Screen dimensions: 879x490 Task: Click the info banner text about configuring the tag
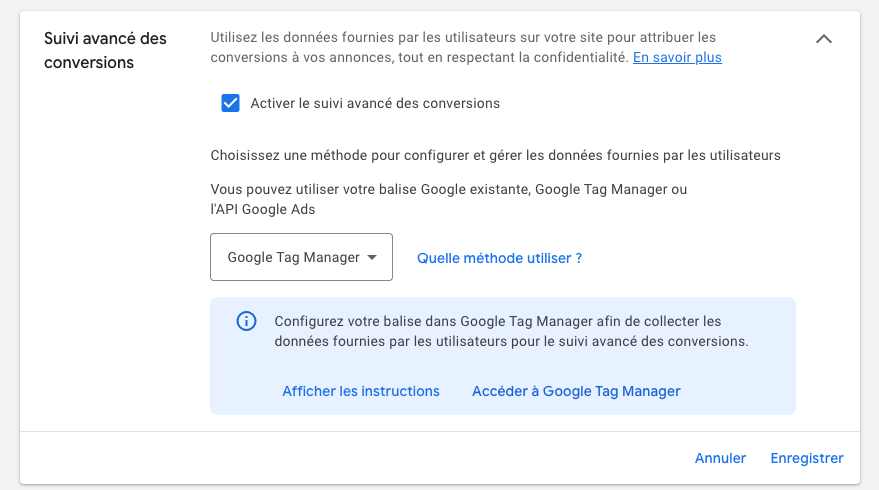pos(511,331)
